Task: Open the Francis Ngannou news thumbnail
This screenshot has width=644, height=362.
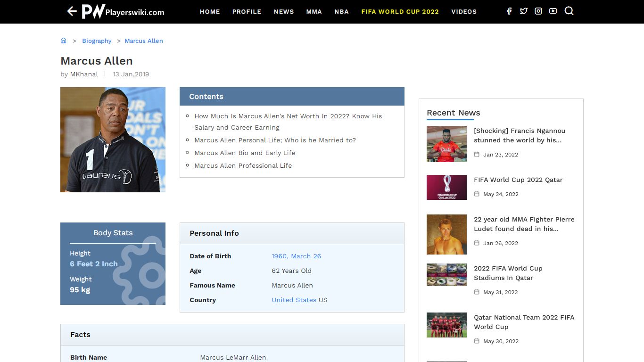Action: click(446, 144)
